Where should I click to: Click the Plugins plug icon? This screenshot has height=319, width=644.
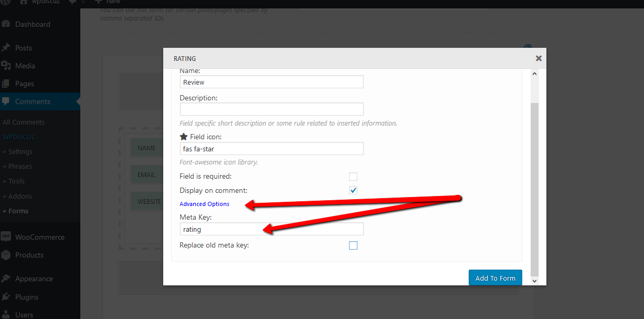pyautogui.click(x=6, y=297)
